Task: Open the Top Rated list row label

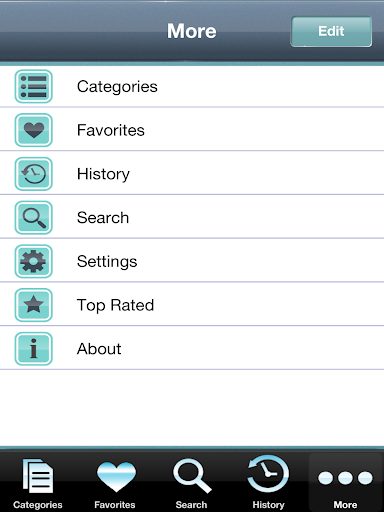Action: pyautogui.click(x=115, y=305)
